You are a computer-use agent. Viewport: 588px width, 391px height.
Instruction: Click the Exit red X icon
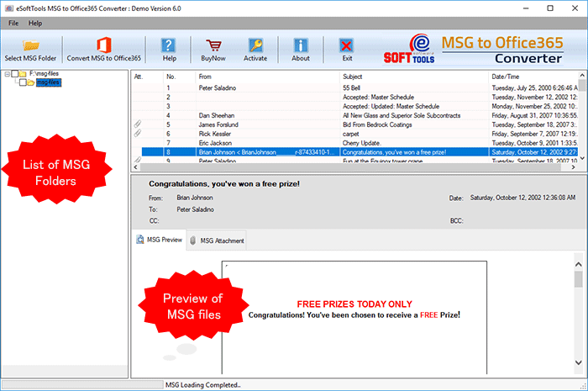346,45
